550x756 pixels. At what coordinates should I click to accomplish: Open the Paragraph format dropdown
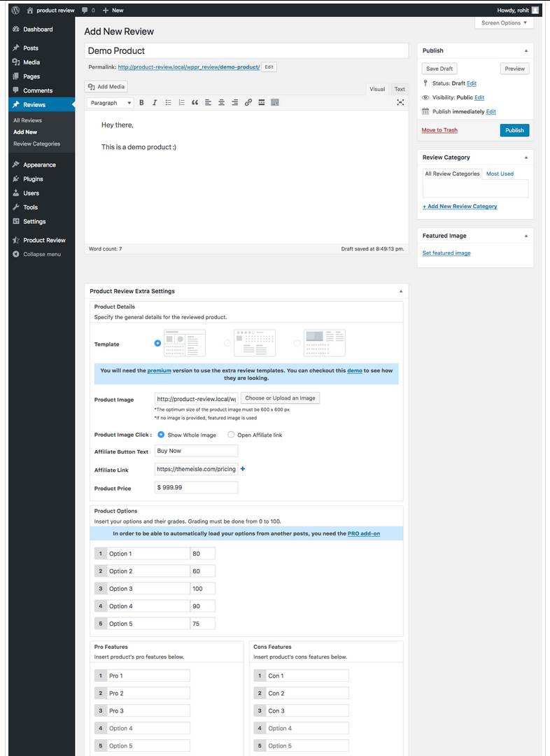(111, 103)
